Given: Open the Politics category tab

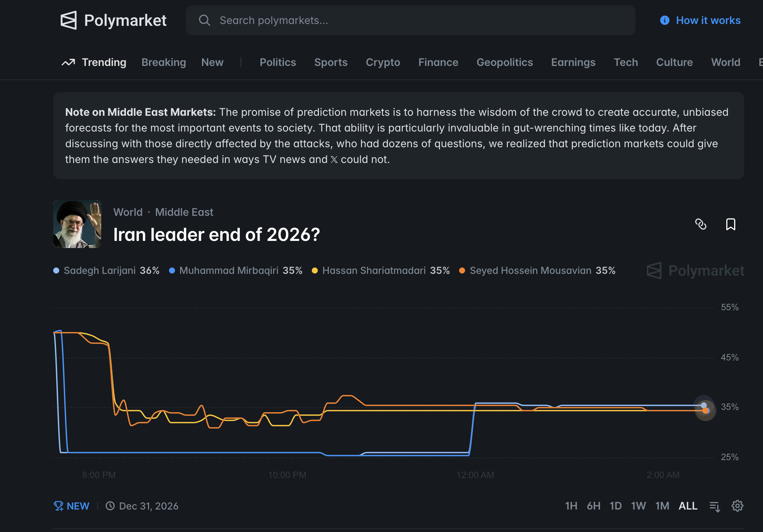Looking at the screenshot, I should click(278, 62).
